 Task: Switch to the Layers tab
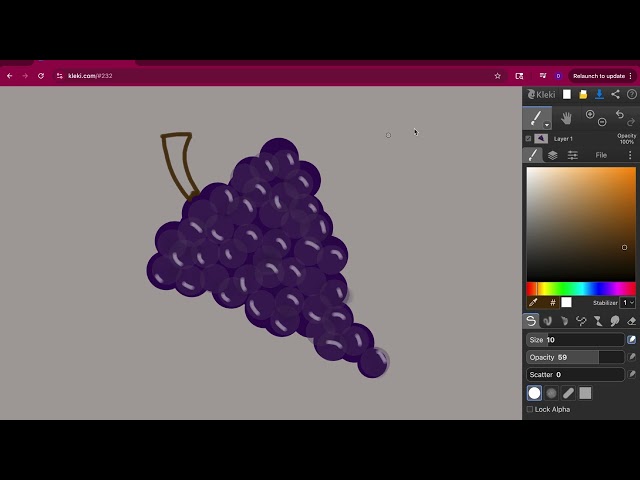click(x=552, y=155)
